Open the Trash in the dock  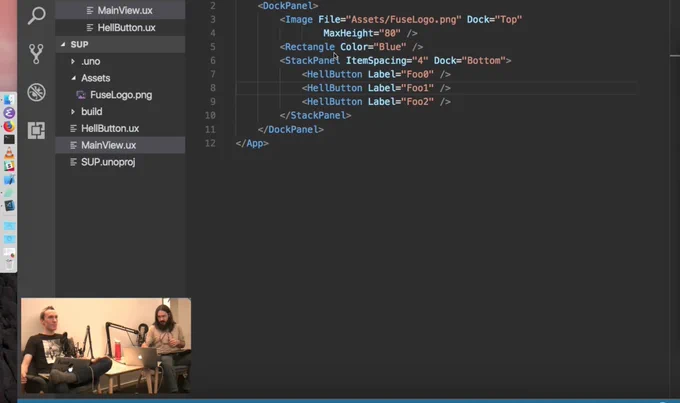[9, 263]
